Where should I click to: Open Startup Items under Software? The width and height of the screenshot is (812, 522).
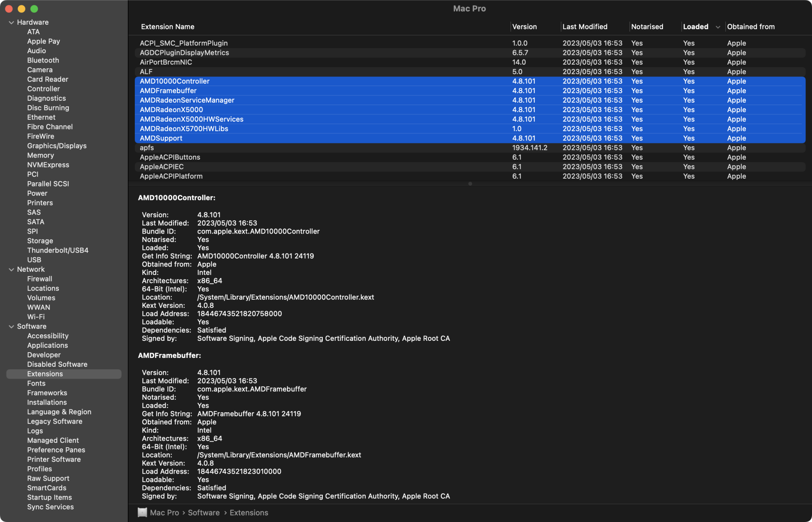(x=49, y=498)
